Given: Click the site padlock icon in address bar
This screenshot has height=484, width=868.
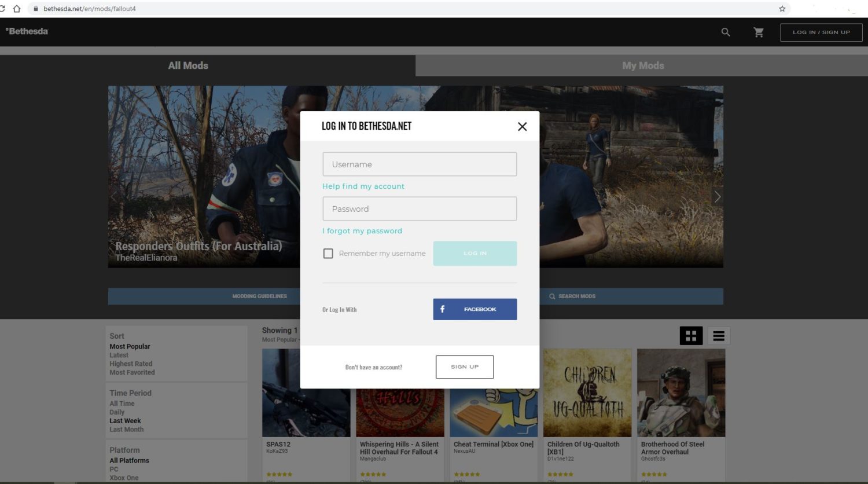Looking at the screenshot, I should click(36, 9).
